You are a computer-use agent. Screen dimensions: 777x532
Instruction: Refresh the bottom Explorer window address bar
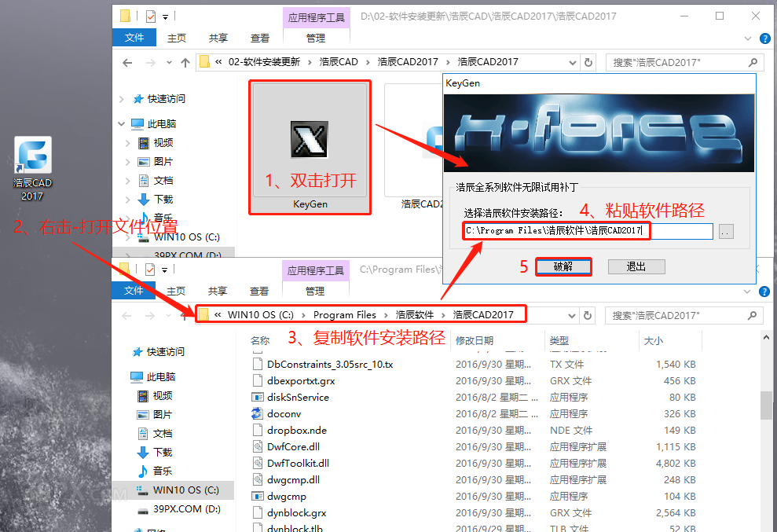pyautogui.click(x=588, y=315)
